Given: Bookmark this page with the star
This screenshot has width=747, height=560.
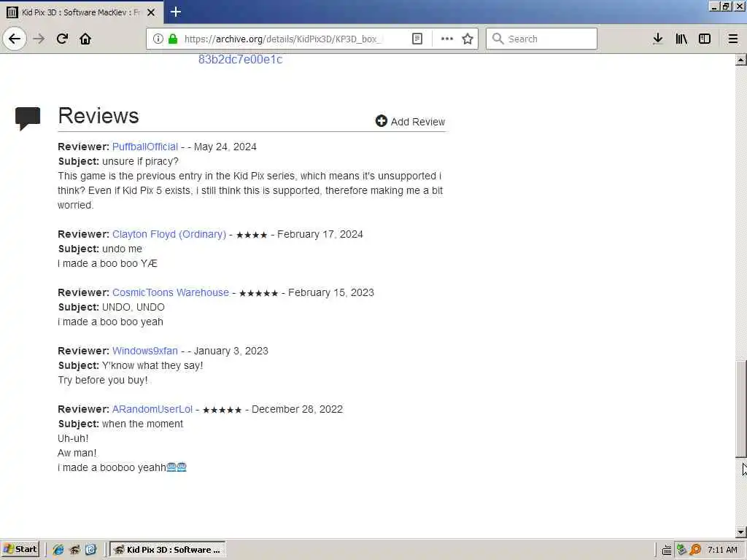Looking at the screenshot, I should [468, 39].
